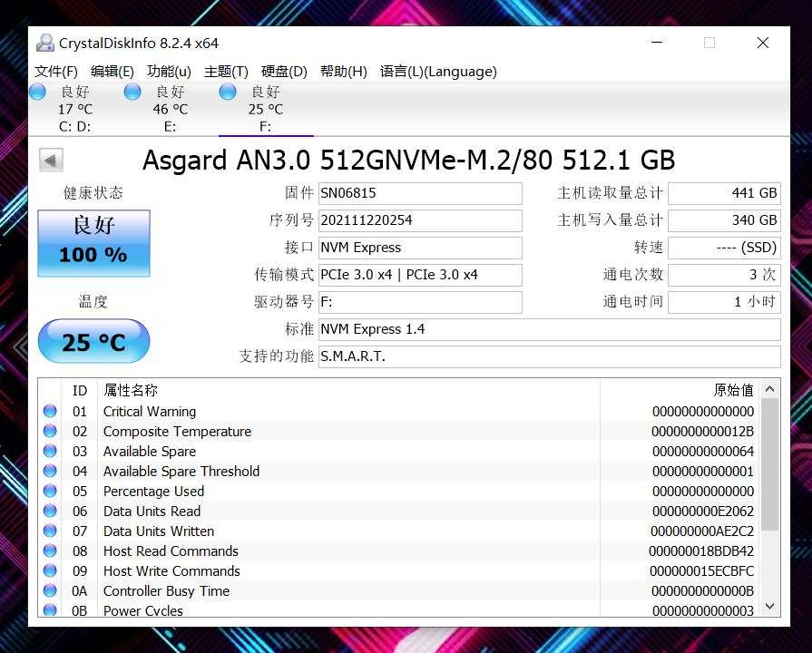Click status orb of Critical Warning row
The image size is (812, 653).
[50, 411]
